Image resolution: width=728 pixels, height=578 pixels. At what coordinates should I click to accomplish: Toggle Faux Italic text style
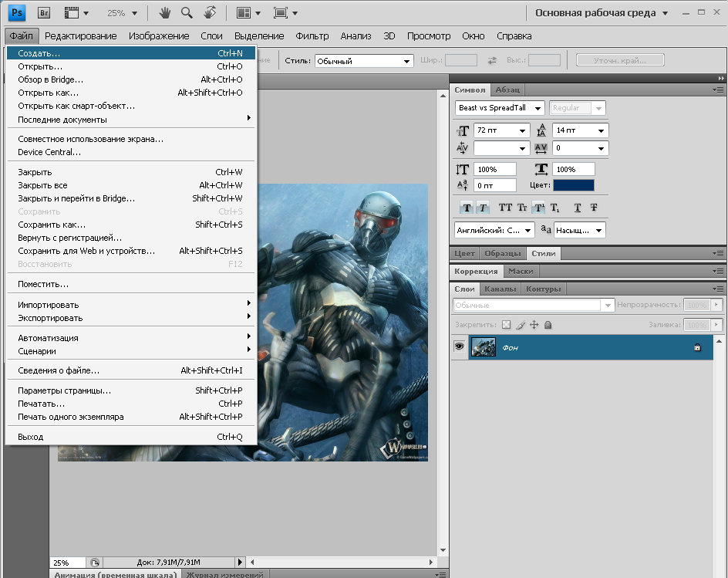tap(483, 208)
